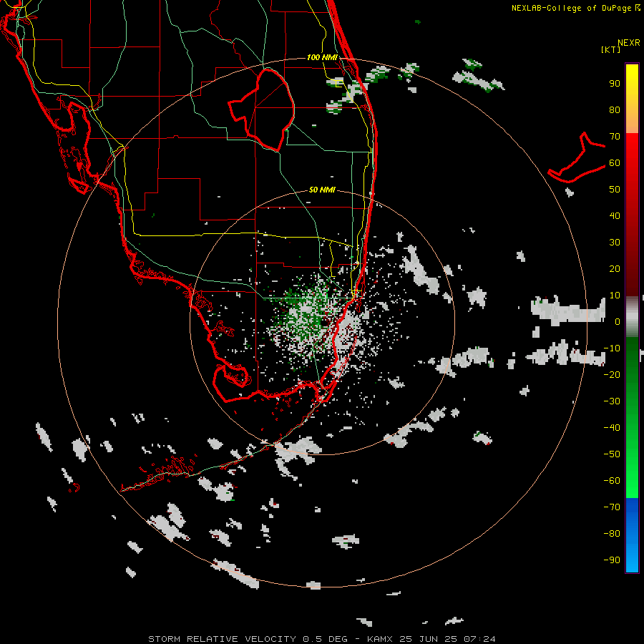This screenshot has height=644, width=644.
Task: Click the 0 knots scale label
Action: (x=618, y=321)
